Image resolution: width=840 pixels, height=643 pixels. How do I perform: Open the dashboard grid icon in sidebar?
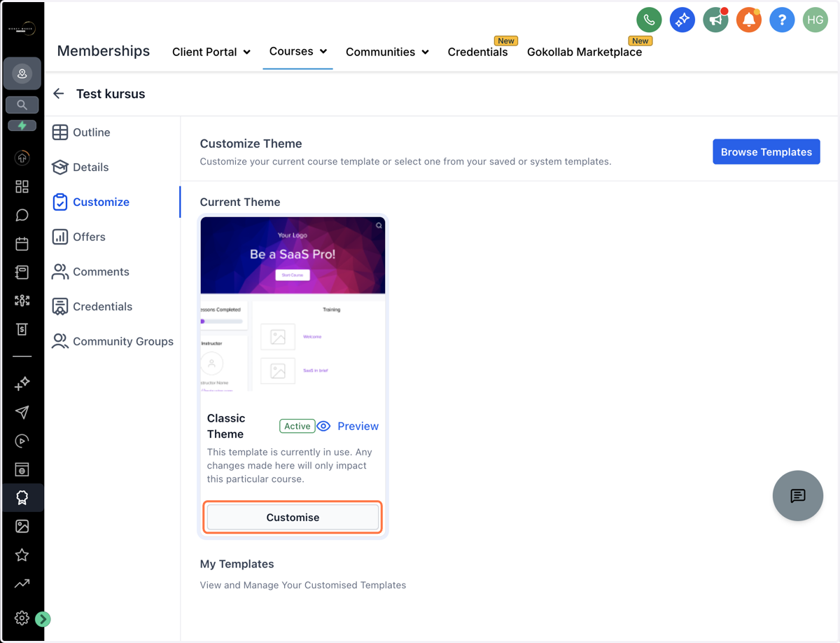(22, 186)
